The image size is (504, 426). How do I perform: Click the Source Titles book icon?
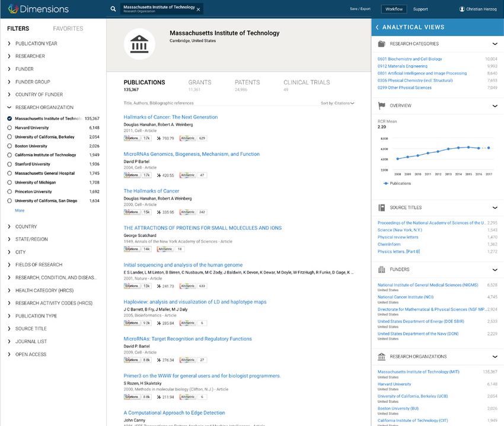[x=381, y=207]
